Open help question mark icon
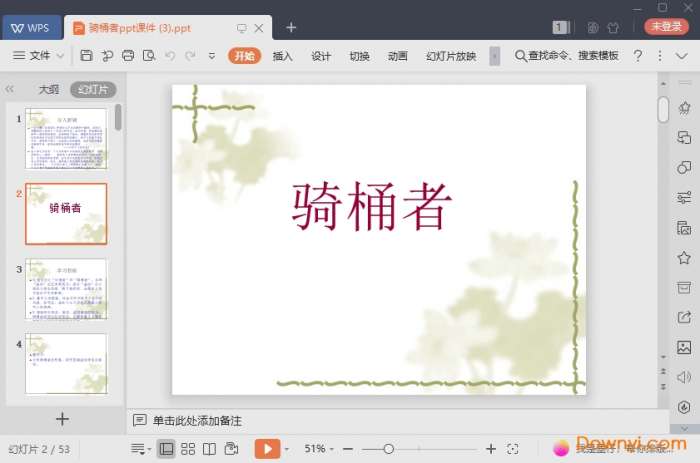Viewport: 700px width, 463px height. 638,56
